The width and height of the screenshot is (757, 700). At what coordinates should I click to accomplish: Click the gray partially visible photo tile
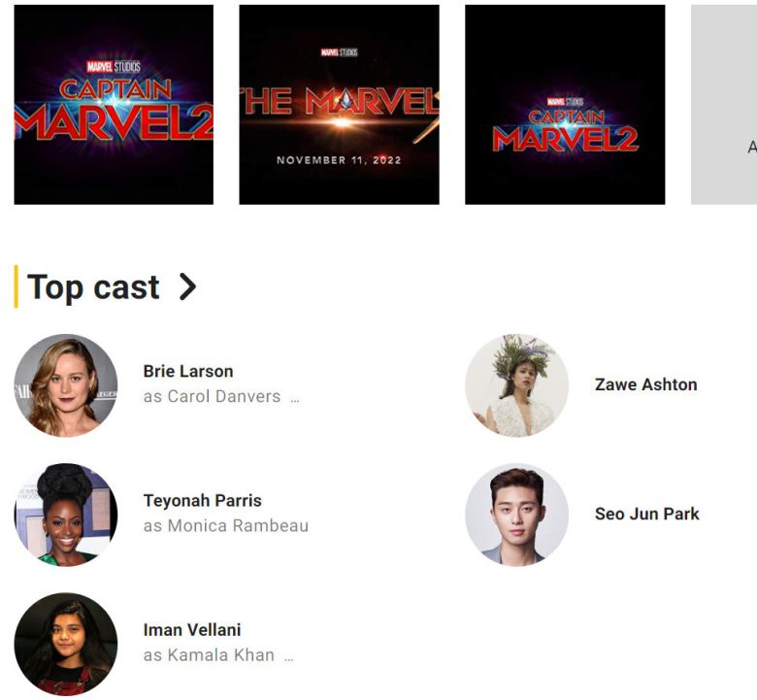[724, 105]
